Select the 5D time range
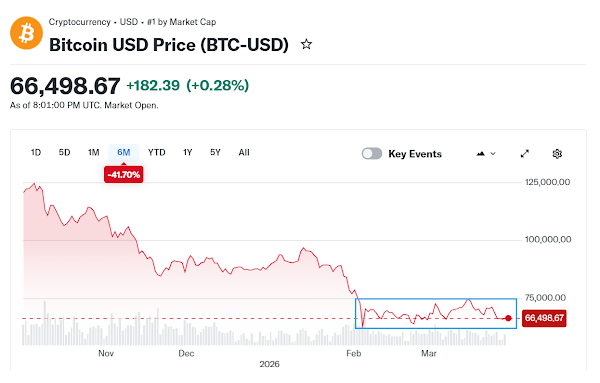 pyautogui.click(x=64, y=153)
